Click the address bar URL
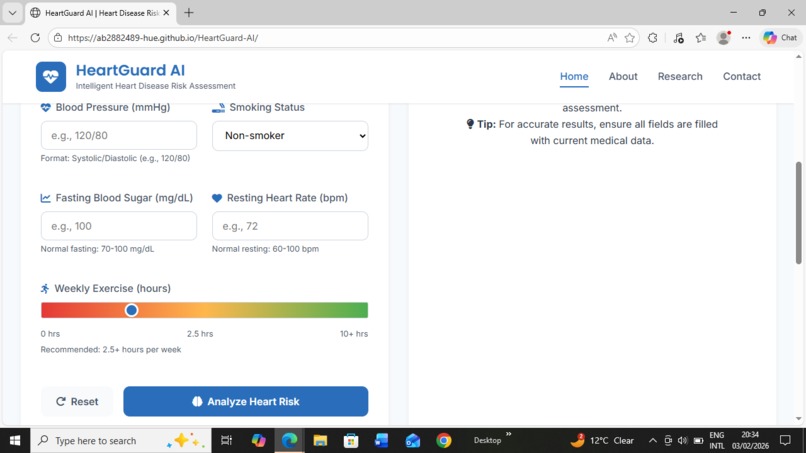 [163, 38]
